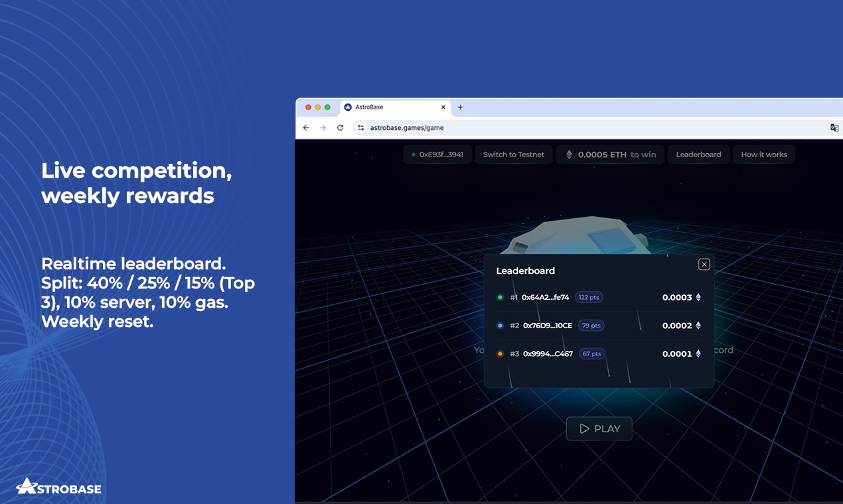Click the AstroBase tab favicon
The image size is (843, 504).
pyautogui.click(x=348, y=107)
